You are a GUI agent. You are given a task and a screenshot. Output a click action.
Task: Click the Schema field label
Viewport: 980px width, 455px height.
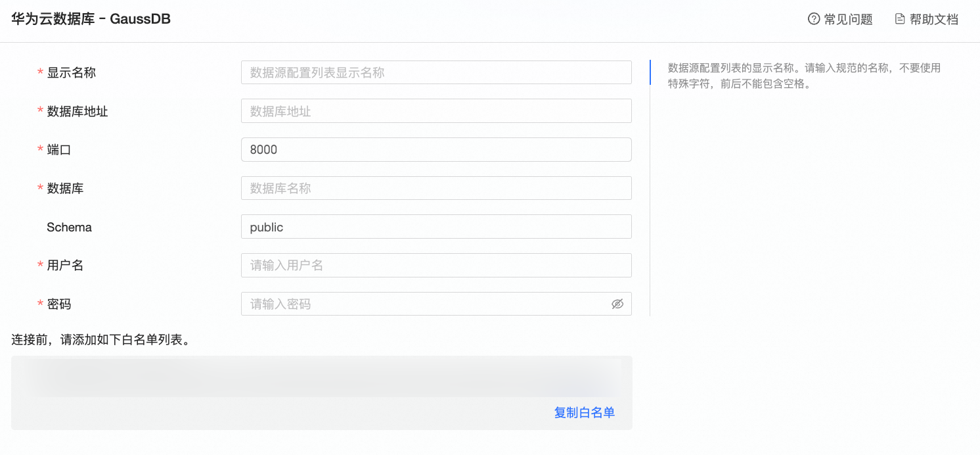[x=69, y=227]
